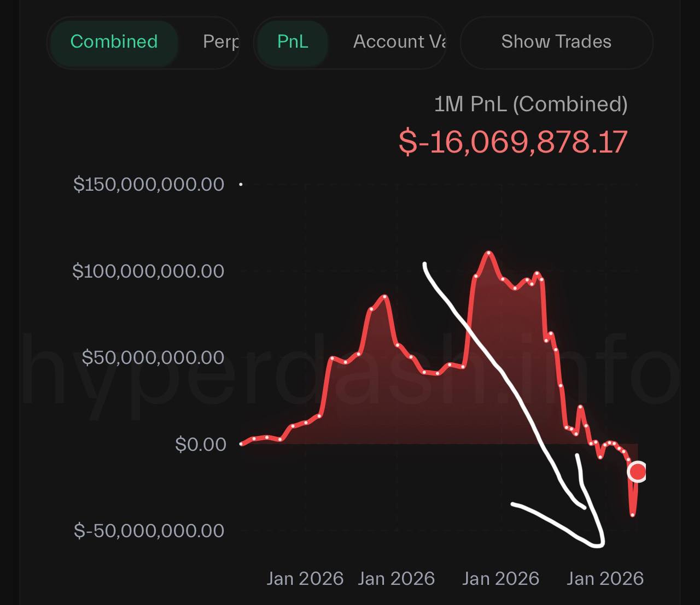Image resolution: width=700 pixels, height=605 pixels.
Task: Click the $100,000,000.00 axis label
Action: pos(148,271)
